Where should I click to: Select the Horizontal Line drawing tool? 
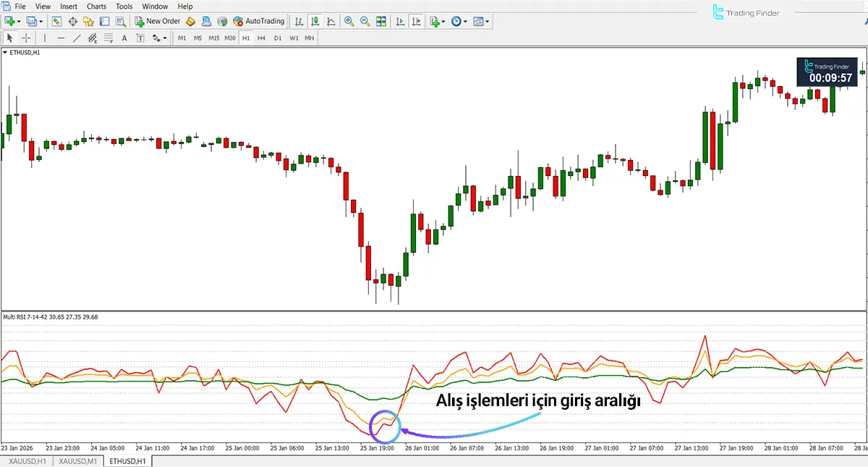(60, 37)
